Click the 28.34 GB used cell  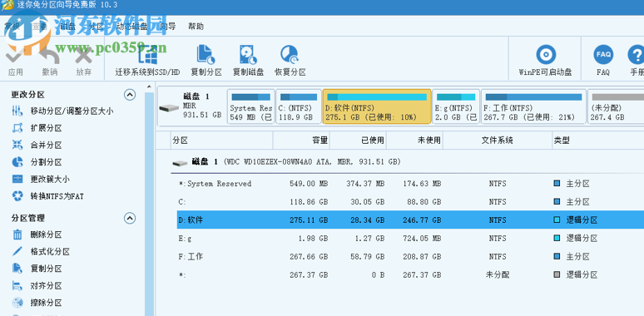click(x=367, y=220)
